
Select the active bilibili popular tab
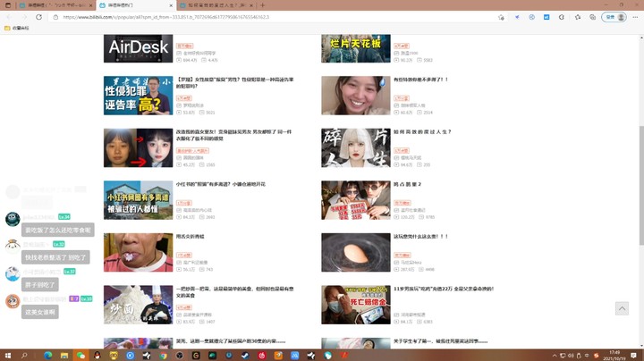point(136,5)
